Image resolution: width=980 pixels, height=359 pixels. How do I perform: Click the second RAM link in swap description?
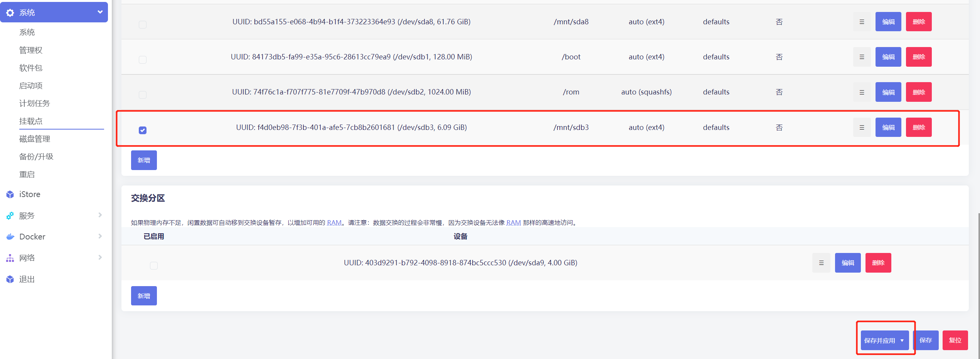pyautogui.click(x=514, y=222)
